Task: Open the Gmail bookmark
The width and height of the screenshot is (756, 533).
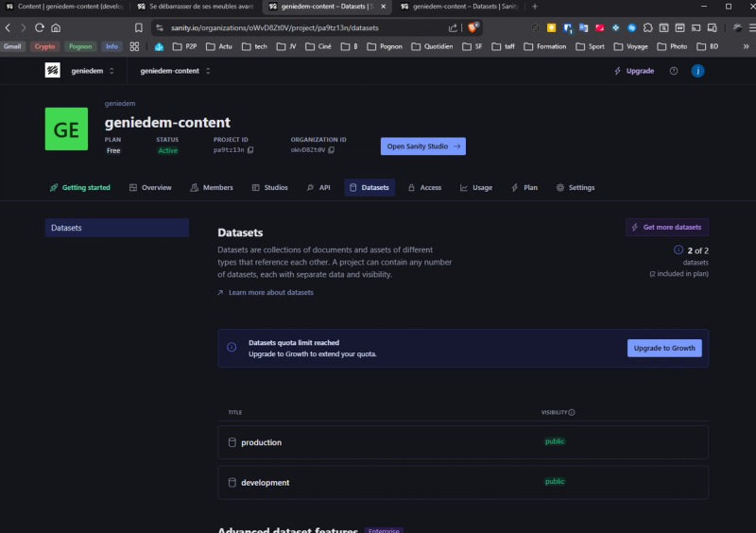Action: point(12,46)
